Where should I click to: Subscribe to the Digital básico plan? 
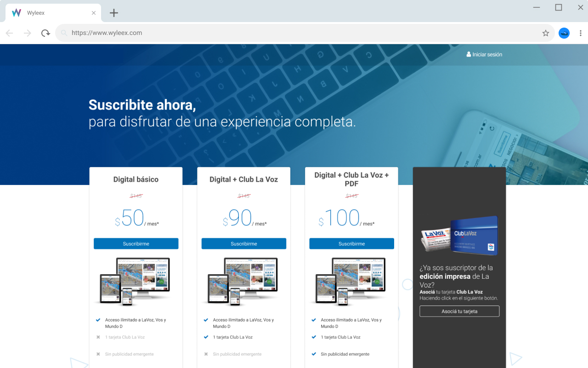[136, 244]
